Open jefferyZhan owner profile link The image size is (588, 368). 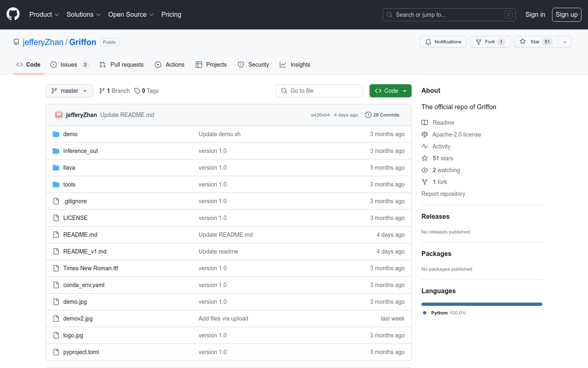coord(43,42)
